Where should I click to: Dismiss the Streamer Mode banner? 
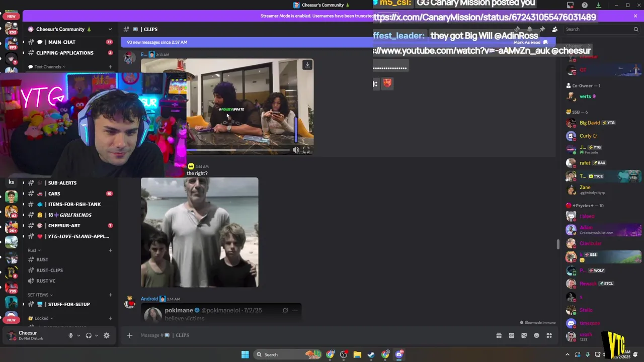[635, 16]
